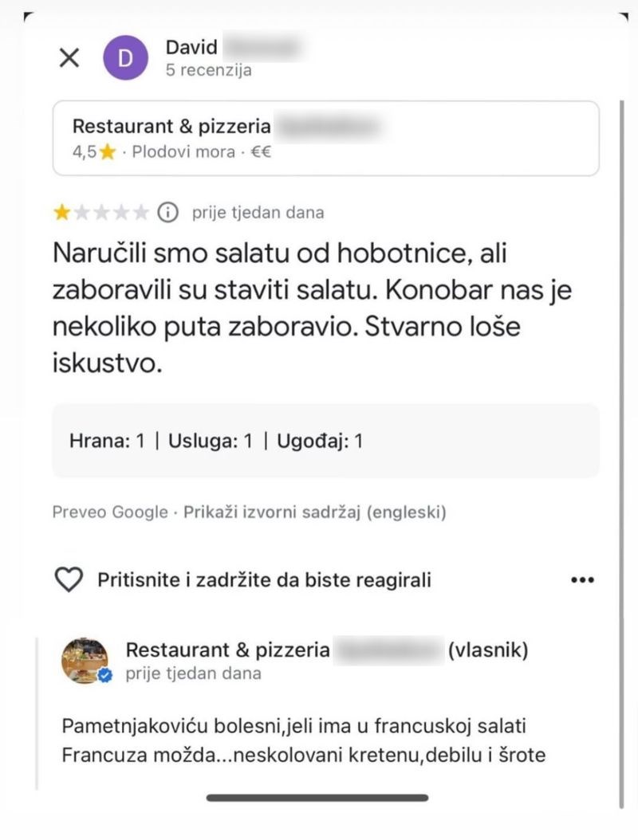
Task: Tap the Hrana, Usluga, Ugođaj ratings box
Action: [325, 441]
